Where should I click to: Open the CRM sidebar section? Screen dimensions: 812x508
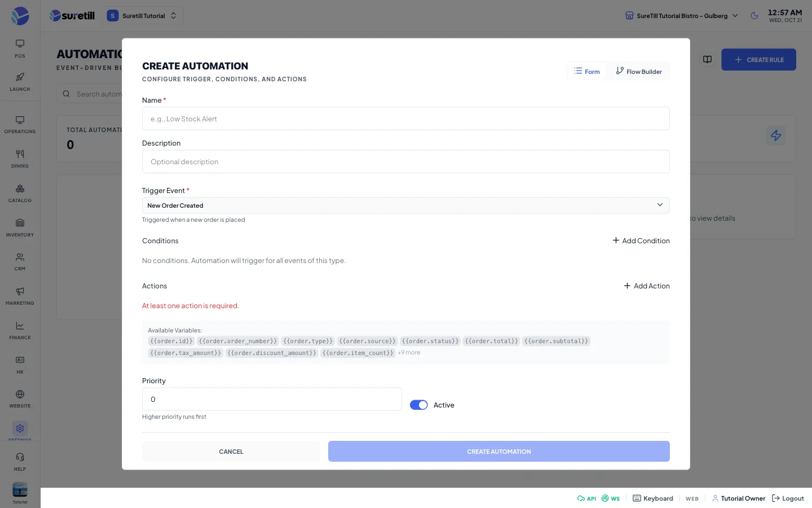pos(20,262)
